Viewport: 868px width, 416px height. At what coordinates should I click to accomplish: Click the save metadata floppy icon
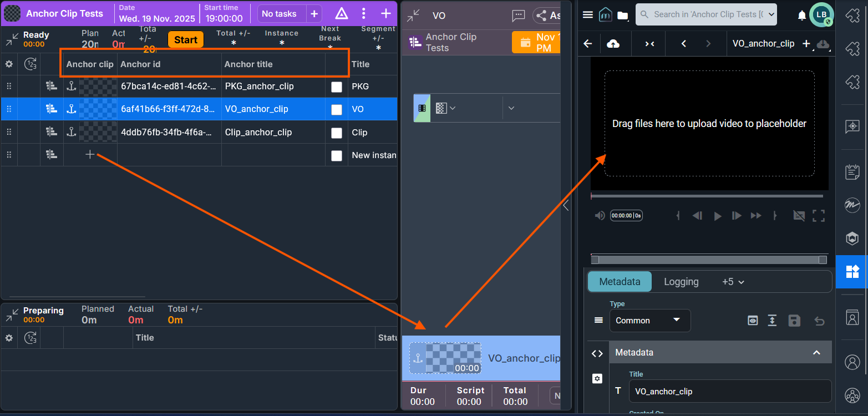coord(794,321)
